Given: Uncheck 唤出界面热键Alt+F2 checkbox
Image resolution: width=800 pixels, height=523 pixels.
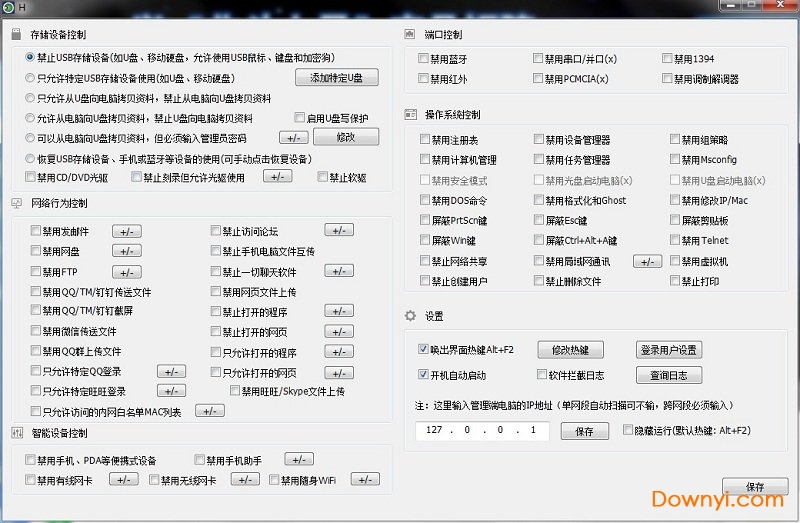Looking at the screenshot, I should pyautogui.click(x=423, y=348).
